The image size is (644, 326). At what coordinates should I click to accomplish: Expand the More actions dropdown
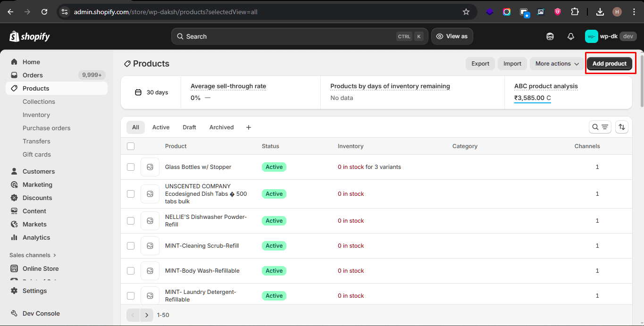point(557,64)
